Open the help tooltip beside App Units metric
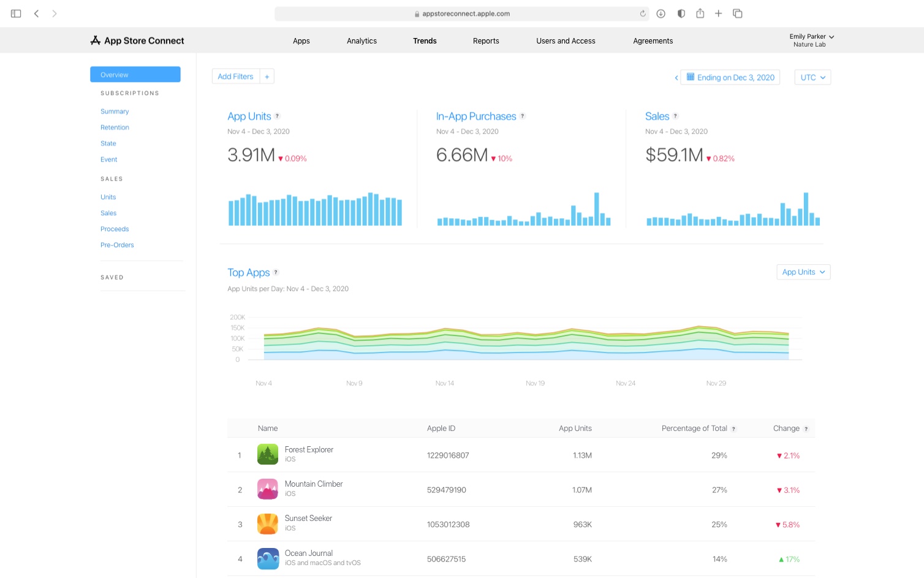This screenshot has height=578, width=924. pos(278,115)
